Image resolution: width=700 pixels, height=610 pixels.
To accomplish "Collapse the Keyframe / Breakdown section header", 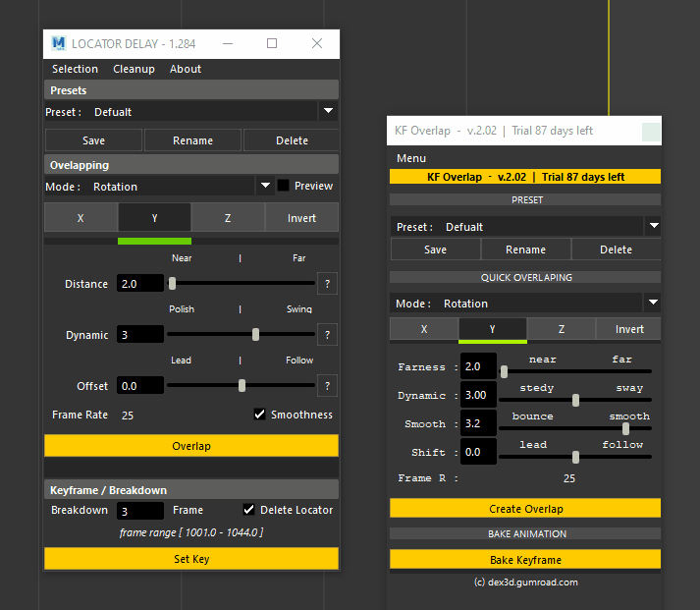I will click(x=191, y=490).
